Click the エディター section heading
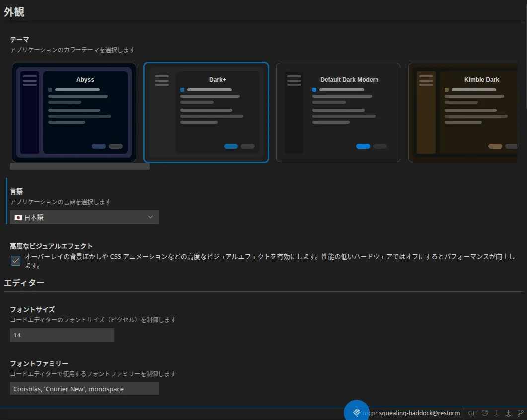The height and width of the screenshot is (420, 527). 24,283
